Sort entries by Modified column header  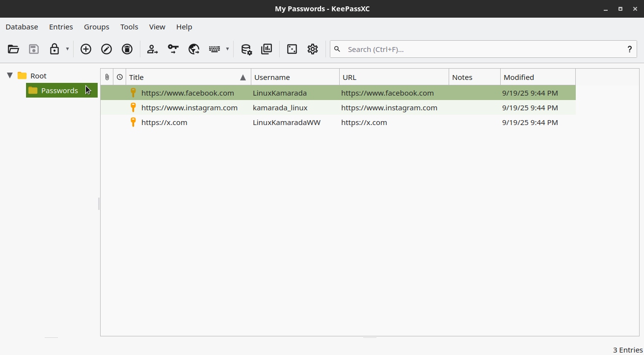tap(538, 77)
